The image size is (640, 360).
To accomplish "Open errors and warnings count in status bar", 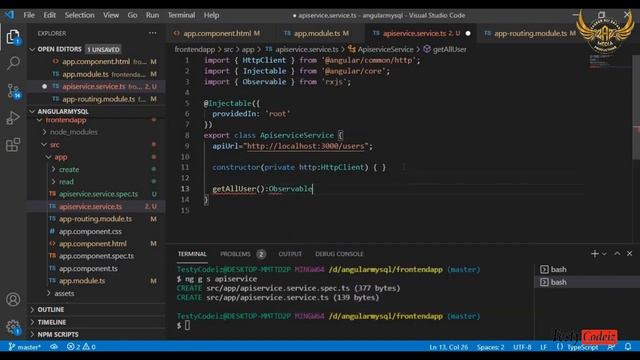I will [x=81, y=347].
